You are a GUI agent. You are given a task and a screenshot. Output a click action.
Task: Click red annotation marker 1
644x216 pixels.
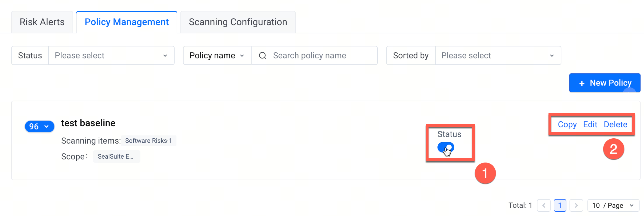coord(485,173)
